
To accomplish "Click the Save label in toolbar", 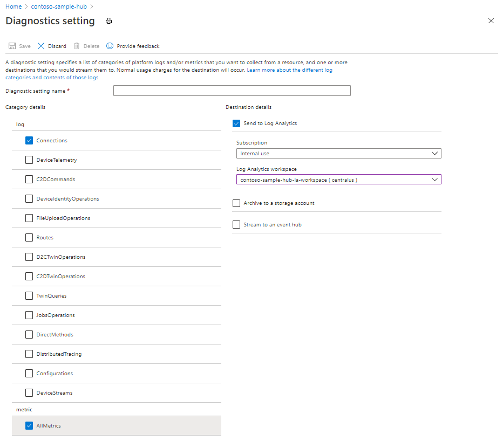I will 25,46.
